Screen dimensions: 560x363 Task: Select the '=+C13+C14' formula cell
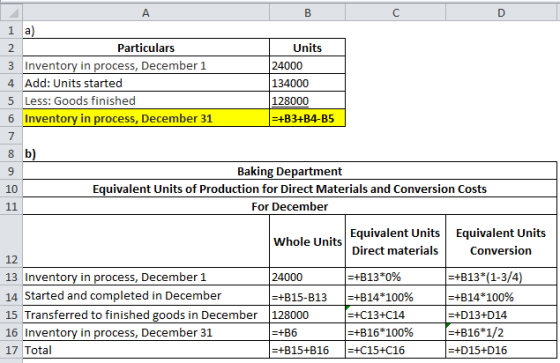(x=395, y=314)
